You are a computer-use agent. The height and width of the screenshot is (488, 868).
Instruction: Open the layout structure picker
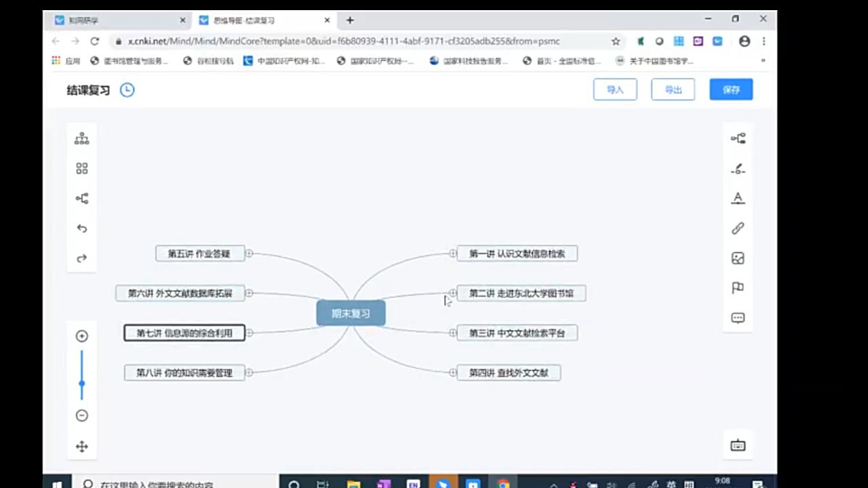pos(81,138)
